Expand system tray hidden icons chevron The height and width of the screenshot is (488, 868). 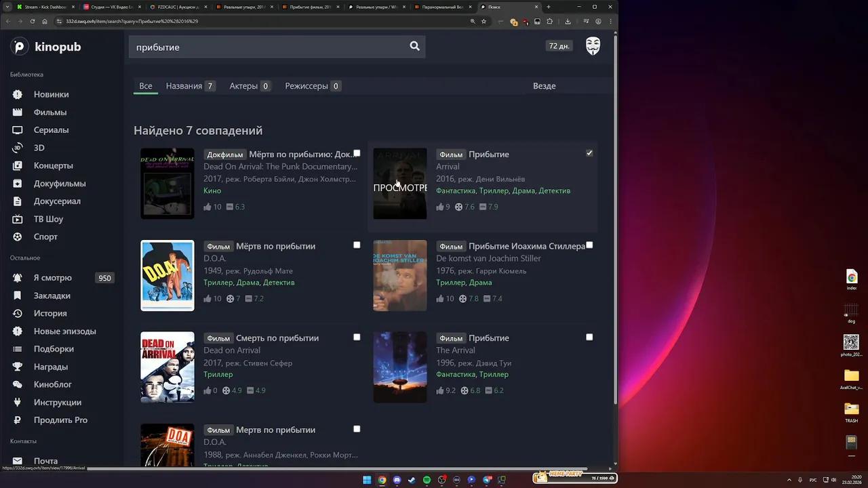tap(790, 480)
